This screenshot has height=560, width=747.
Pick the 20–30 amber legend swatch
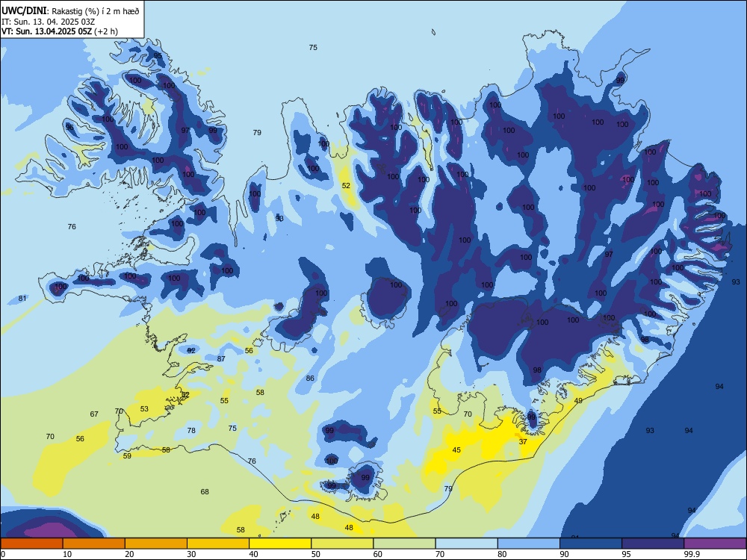(x=156, y=544)
